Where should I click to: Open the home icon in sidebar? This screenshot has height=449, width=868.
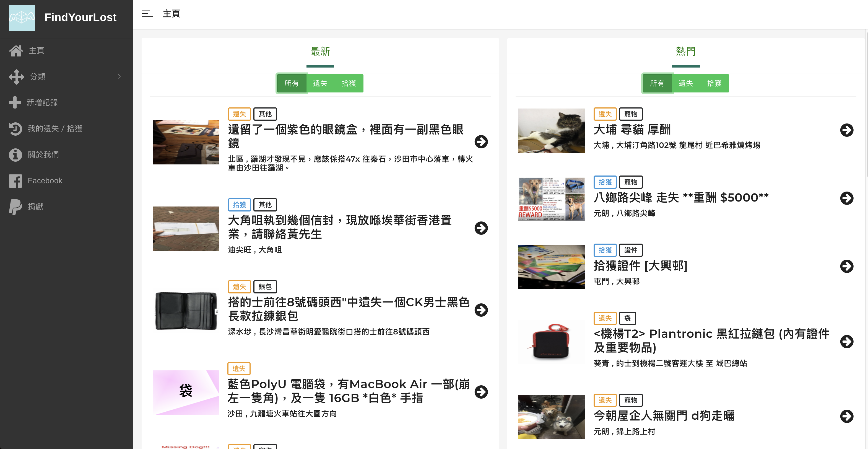coord(16,51)
